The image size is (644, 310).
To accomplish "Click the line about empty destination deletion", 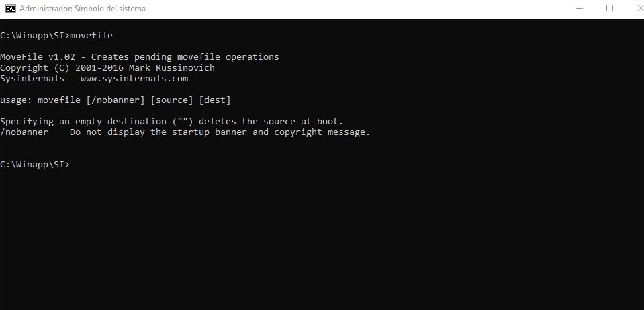I will click(x=172, y=122).
